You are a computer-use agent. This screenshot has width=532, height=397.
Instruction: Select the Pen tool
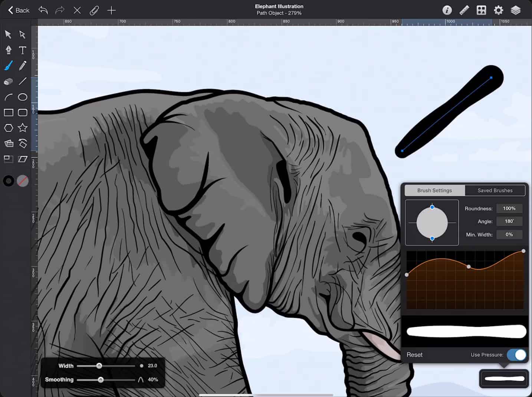tap(8, 50)
